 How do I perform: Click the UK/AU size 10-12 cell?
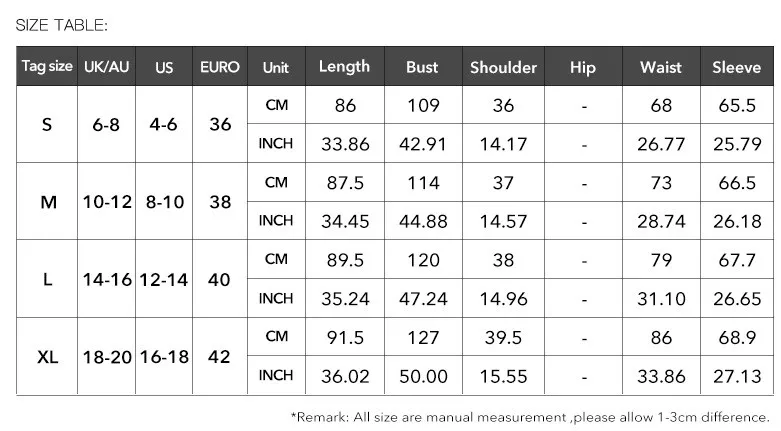107,202
